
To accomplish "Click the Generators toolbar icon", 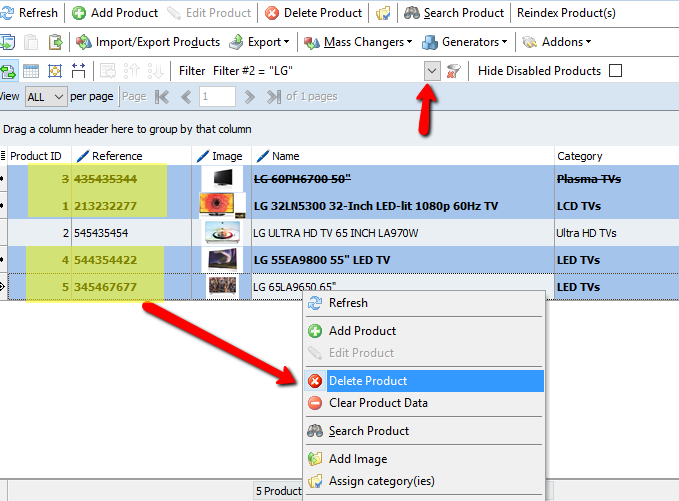I will click(x=430, y=42).
